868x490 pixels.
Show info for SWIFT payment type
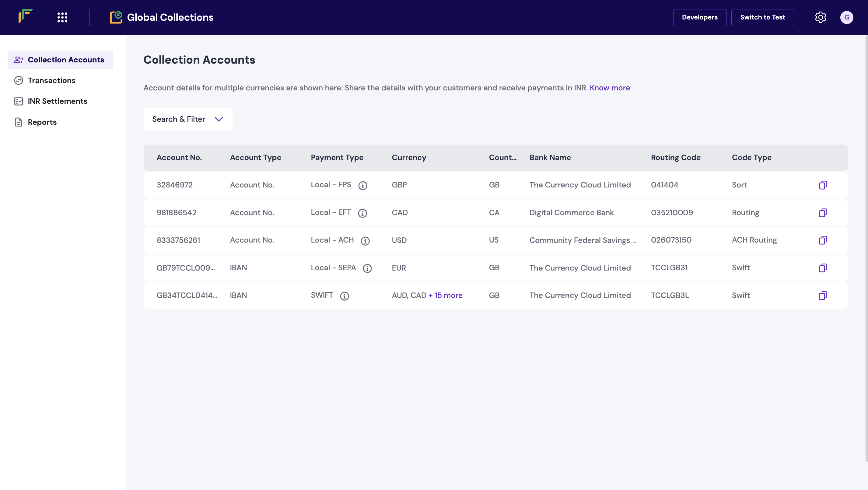pyautogui.click(x=344, y=296)
